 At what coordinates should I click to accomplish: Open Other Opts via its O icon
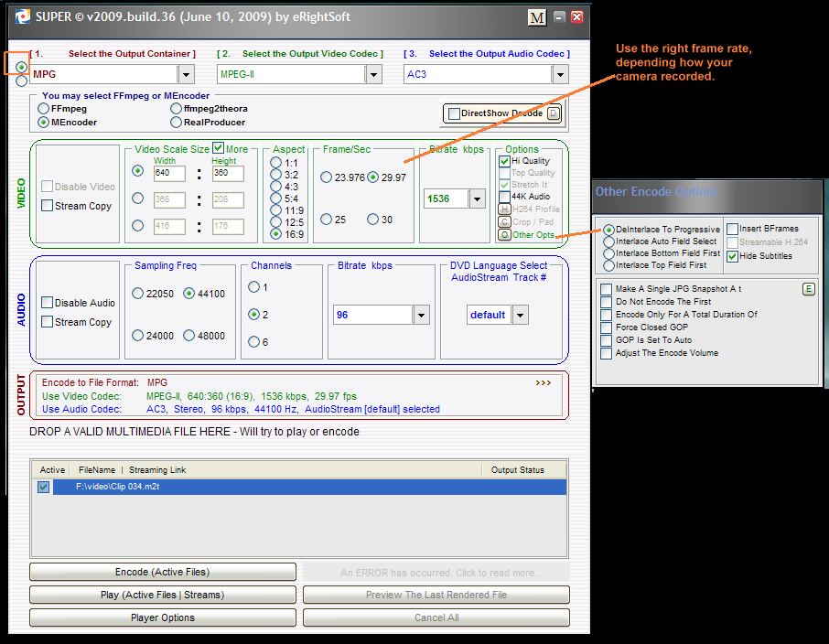[x=504, y=235]
